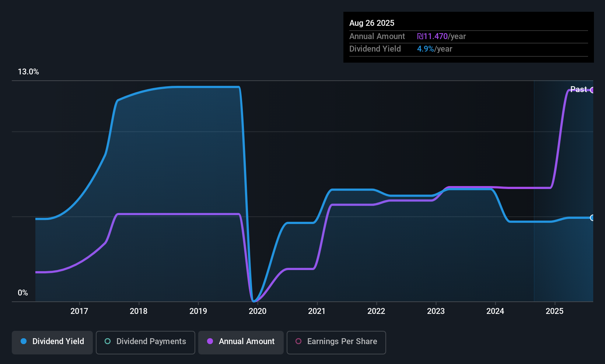
Task: Click the 2020 x-axis label
Action: pos(258,311)
